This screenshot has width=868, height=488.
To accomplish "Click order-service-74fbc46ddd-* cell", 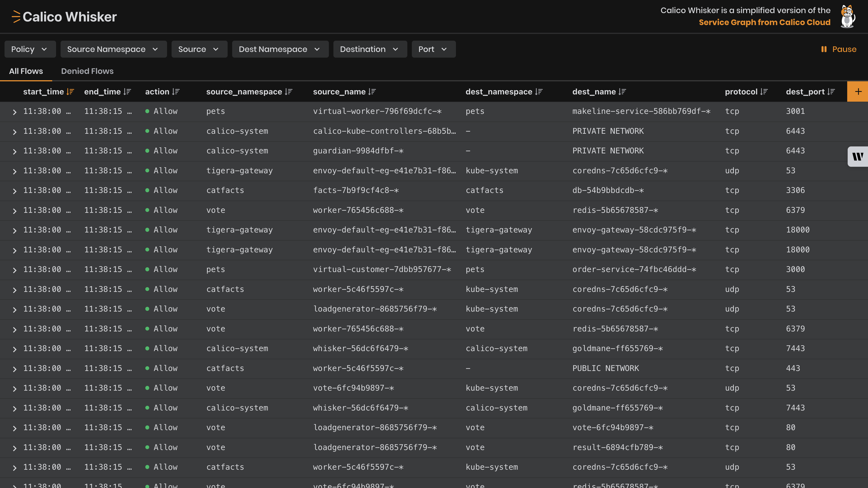I will pyautogui.click(x=634, y=270).
